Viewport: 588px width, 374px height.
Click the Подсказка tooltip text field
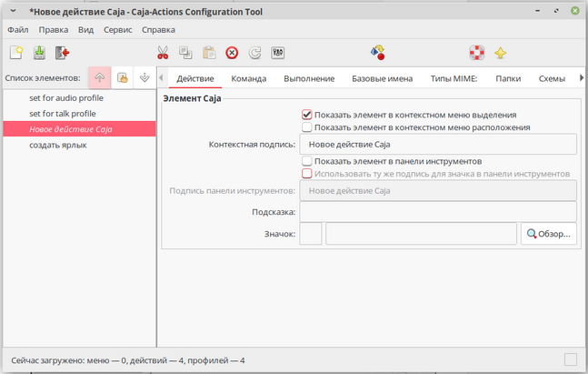(438, 212)
